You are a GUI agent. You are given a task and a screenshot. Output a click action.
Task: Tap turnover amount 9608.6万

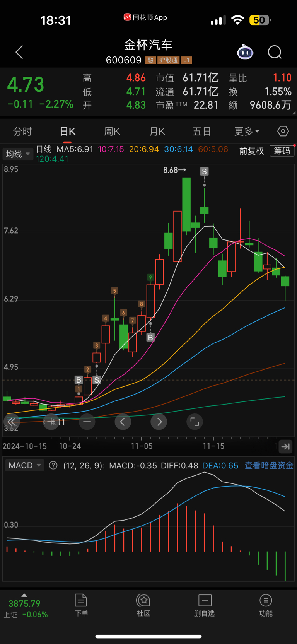[271, 105]
